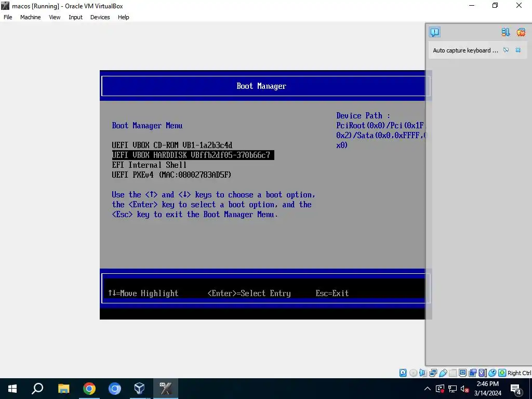The height and width of the screenshot is (399, 532).
Task: Restore down the VirtualBox window
Action: [495, 5]
